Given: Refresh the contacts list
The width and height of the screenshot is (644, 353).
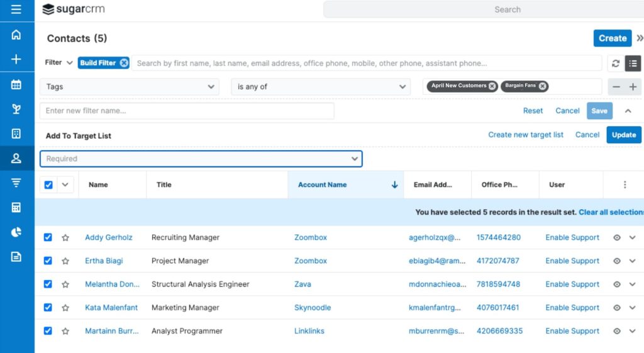Looking at the screenshot, I should (615, 63).
